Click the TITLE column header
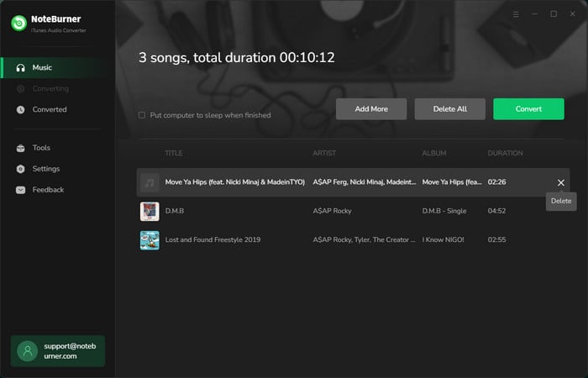 pos(174,153)
